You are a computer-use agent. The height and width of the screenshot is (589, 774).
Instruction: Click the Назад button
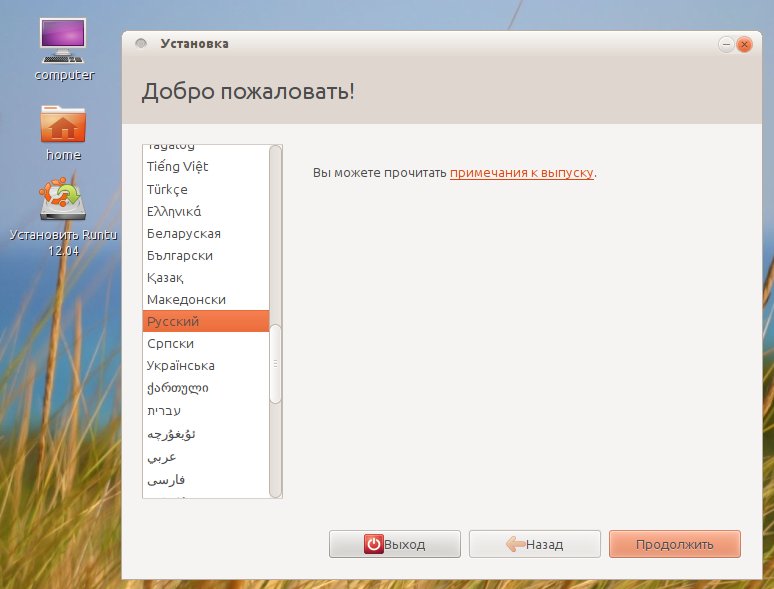pos(535,544)
